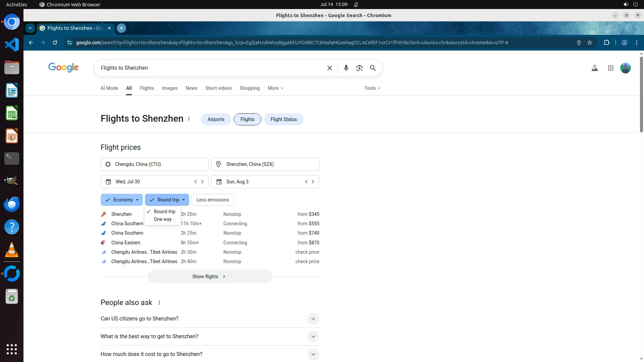Toggle the Less emissions filter
The width and height of the screenshot is (644, 362).
[213, 200]
